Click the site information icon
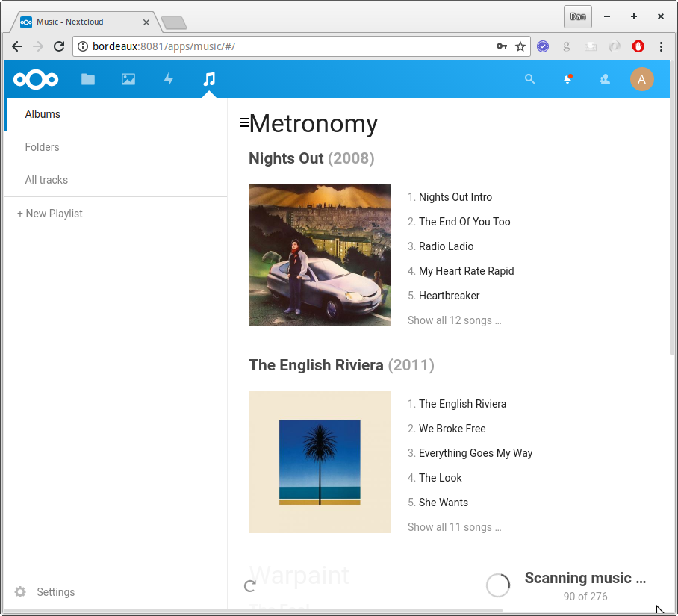Viewport: 678px width, 616px height. [83, 46]
